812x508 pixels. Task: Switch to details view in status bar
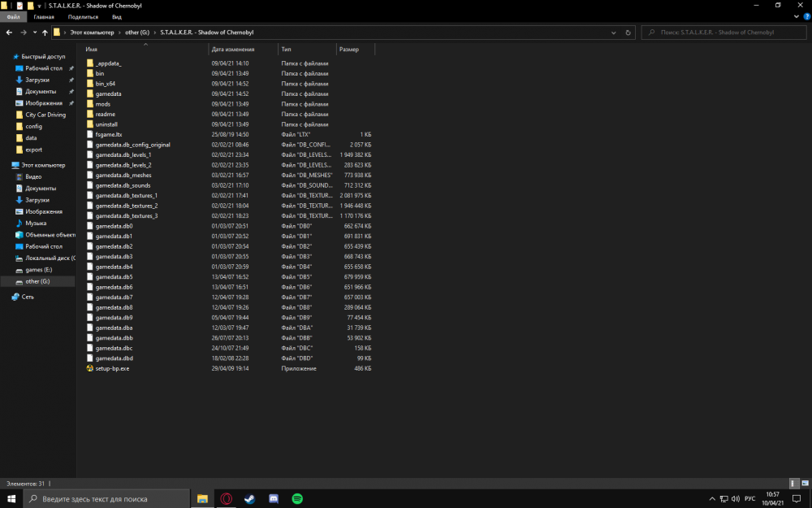pos(794,483)
